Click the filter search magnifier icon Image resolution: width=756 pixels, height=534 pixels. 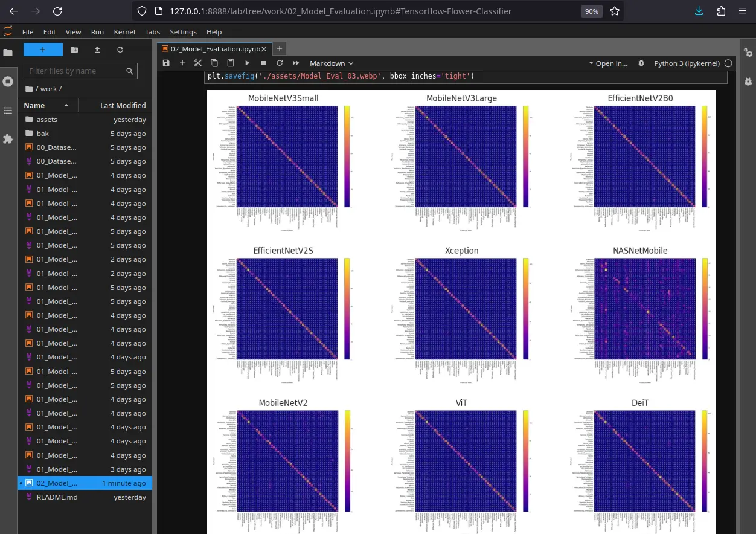pyautogui.click(x=130, y=71)
